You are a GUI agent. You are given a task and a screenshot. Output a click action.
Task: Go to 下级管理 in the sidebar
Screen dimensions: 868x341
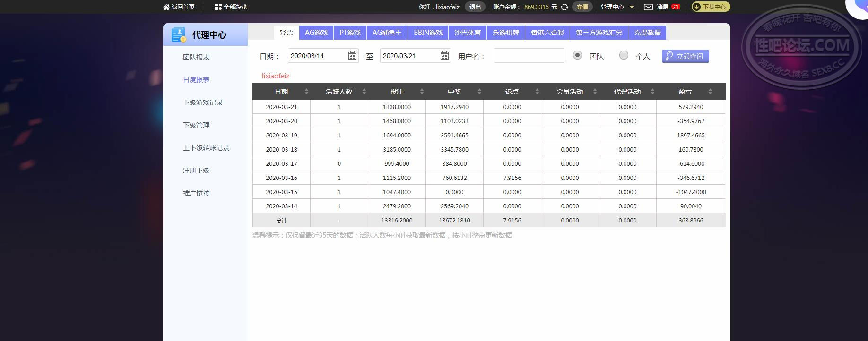[x=196, y=125]
